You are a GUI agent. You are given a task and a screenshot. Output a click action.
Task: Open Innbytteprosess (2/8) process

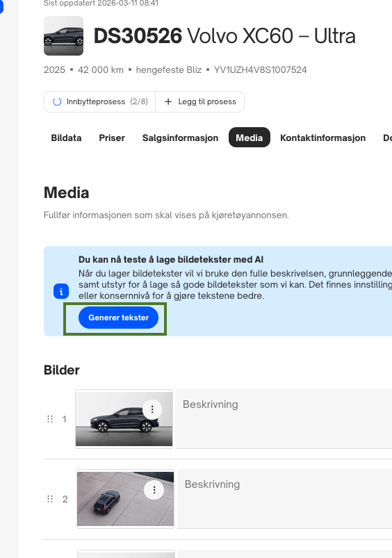pos(99,101)
